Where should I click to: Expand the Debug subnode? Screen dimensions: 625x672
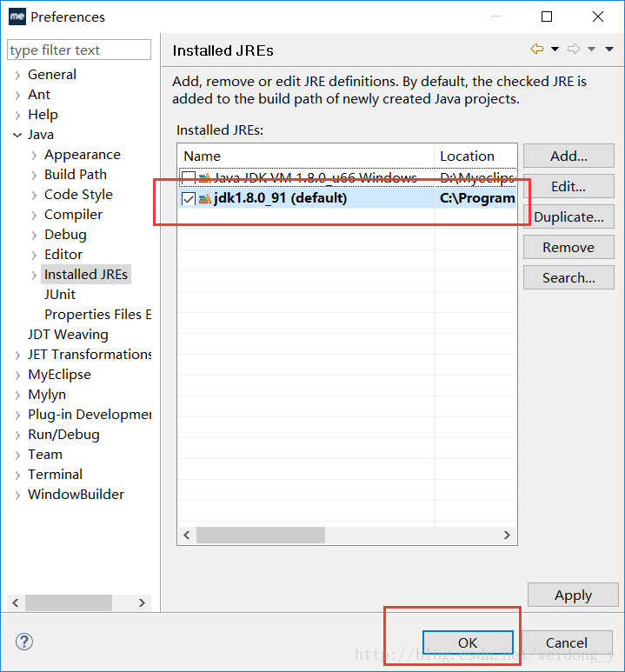pyautogui.click(x=34, y=236)
